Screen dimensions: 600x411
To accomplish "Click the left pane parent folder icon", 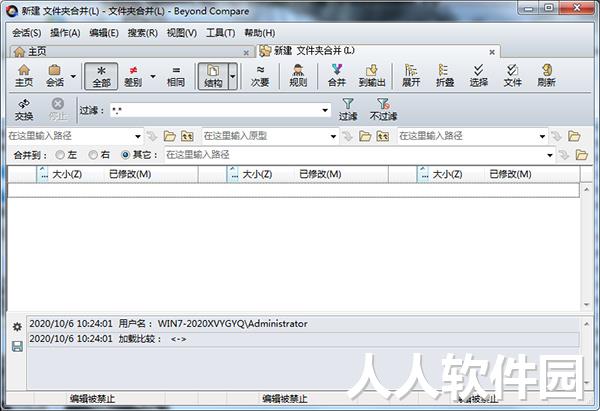I will coord(187,136).
